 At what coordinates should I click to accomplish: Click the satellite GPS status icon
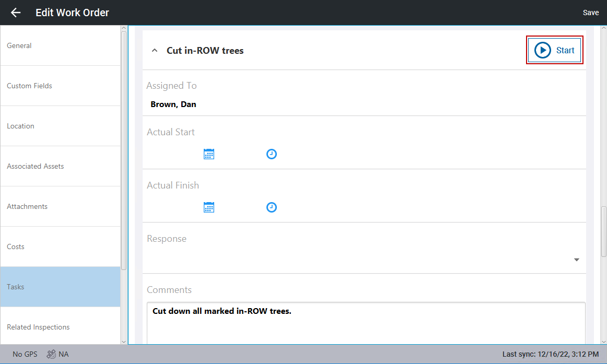[51, 354]
